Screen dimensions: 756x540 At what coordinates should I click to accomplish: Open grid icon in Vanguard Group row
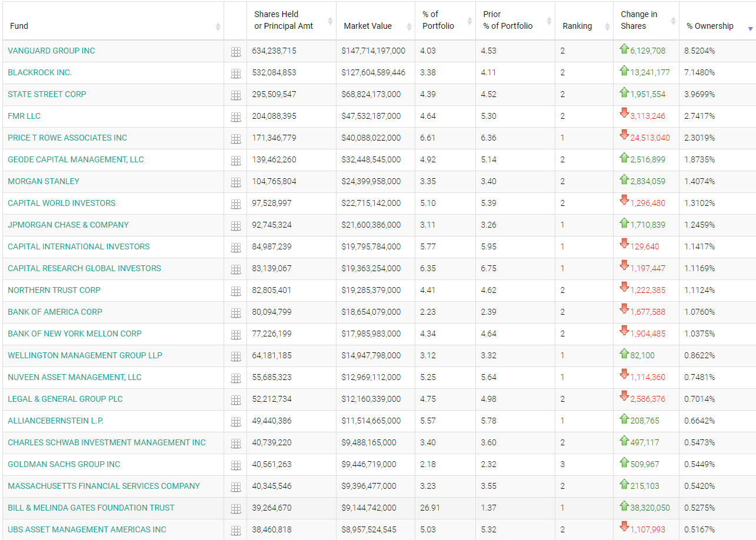[x=236, y=52]
